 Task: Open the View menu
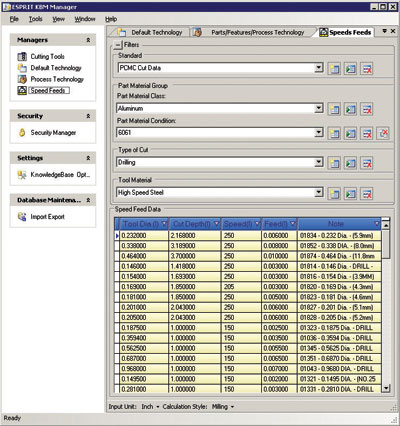tap(58, 19)
